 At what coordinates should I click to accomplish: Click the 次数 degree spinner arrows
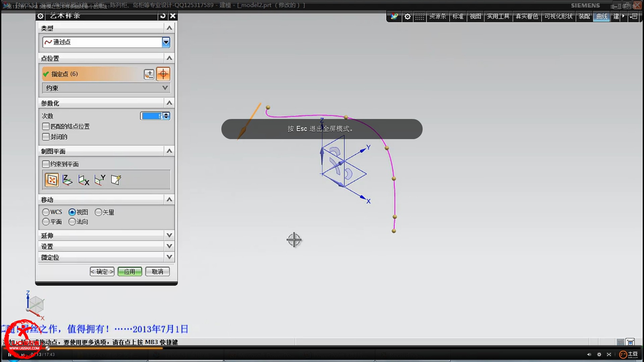click(x=166, y=116)
